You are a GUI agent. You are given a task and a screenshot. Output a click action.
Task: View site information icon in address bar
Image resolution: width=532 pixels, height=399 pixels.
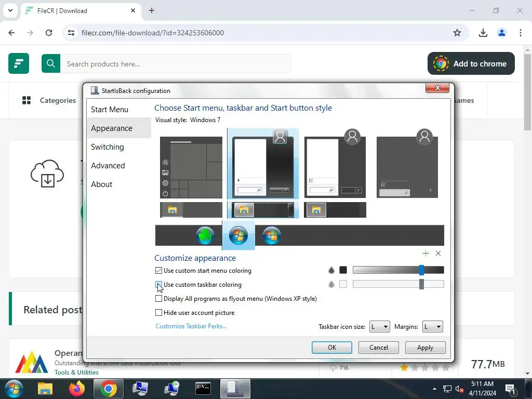(71, 33)
